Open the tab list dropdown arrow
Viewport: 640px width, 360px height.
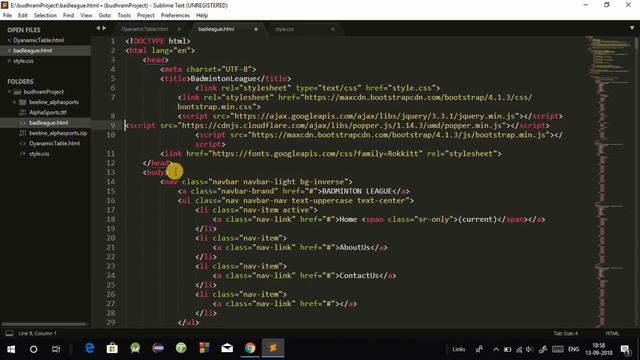(632, 28)
